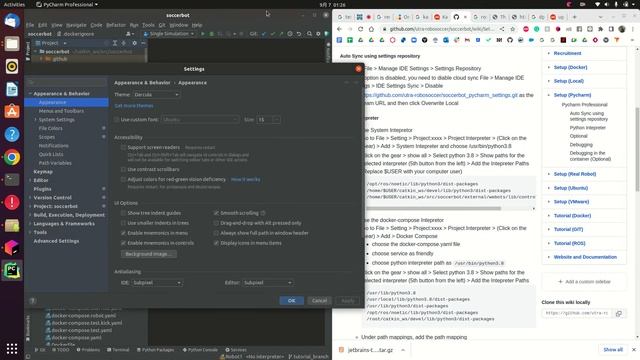640x360 pixels.
Task: Click the Git rollback arrow icon
Action: pyautogui.click(x=299, y=34)
